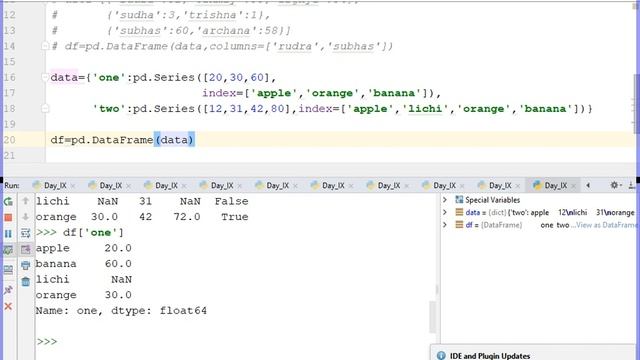Click the 'False' value in console output
640x360 pixels.
click(x=231, y=201)
